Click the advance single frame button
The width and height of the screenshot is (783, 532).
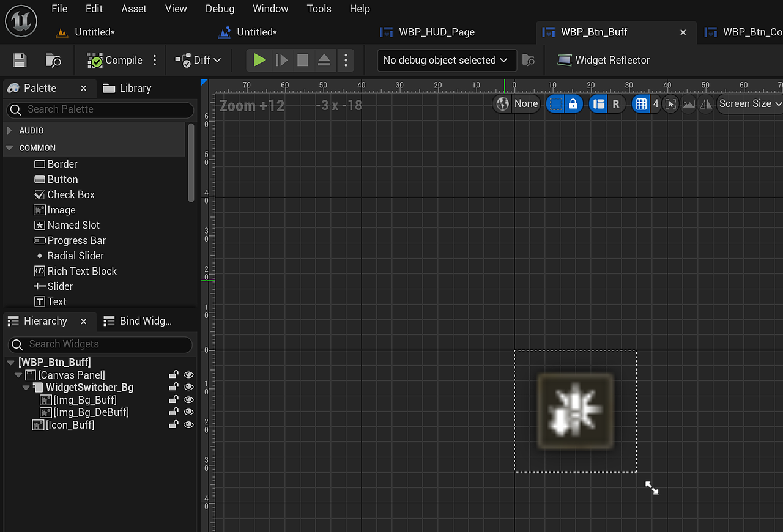281,60
